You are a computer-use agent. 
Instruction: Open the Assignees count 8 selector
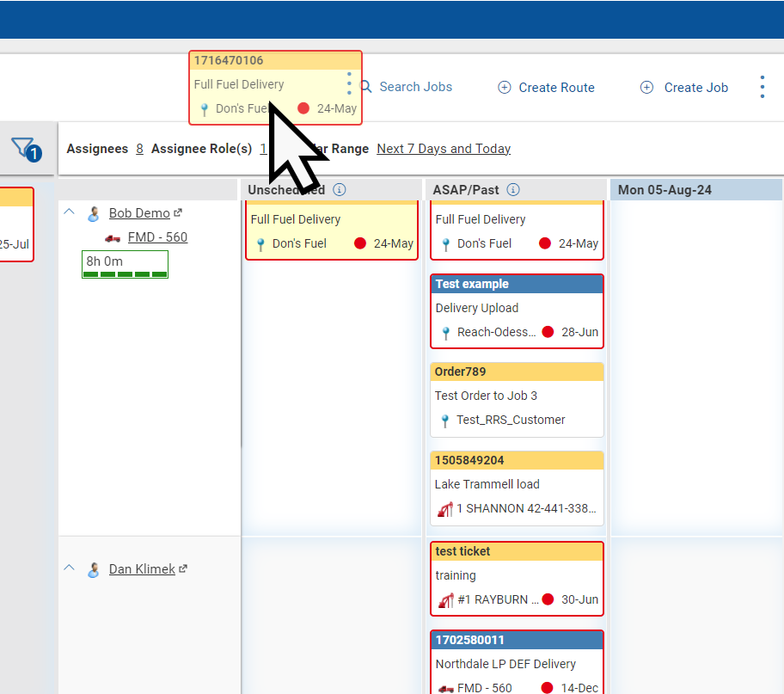[139, 149]
